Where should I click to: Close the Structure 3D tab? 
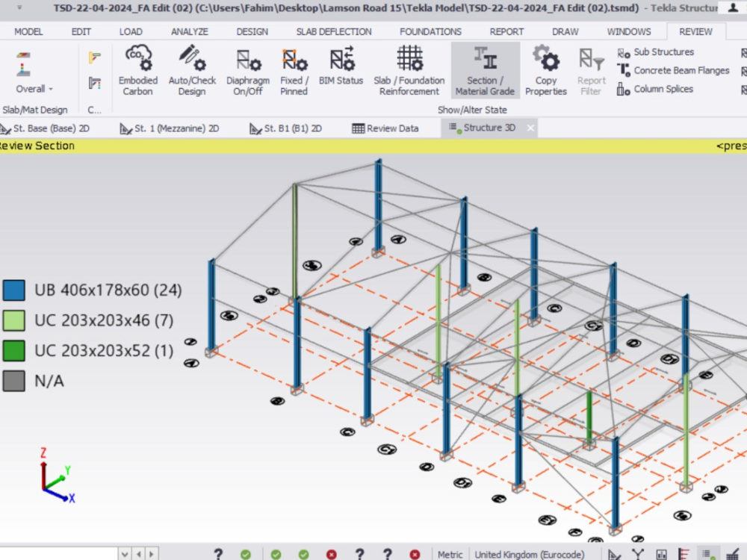530,128
